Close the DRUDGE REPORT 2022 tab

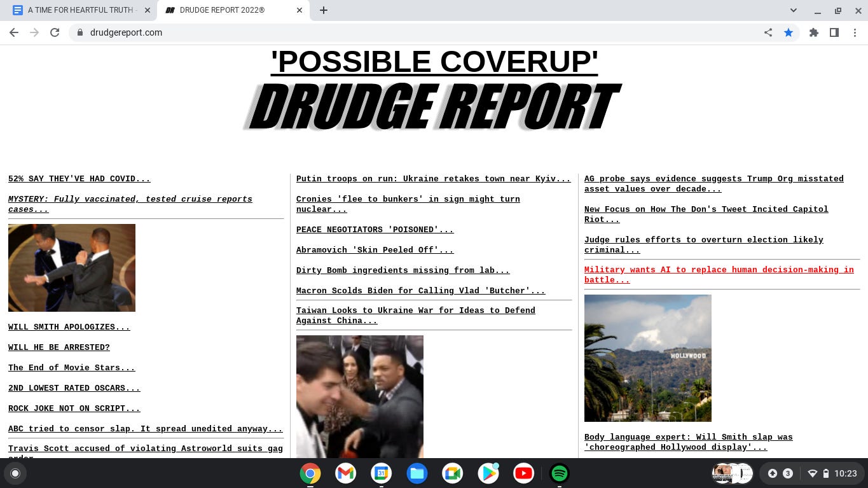click(300, 10)
